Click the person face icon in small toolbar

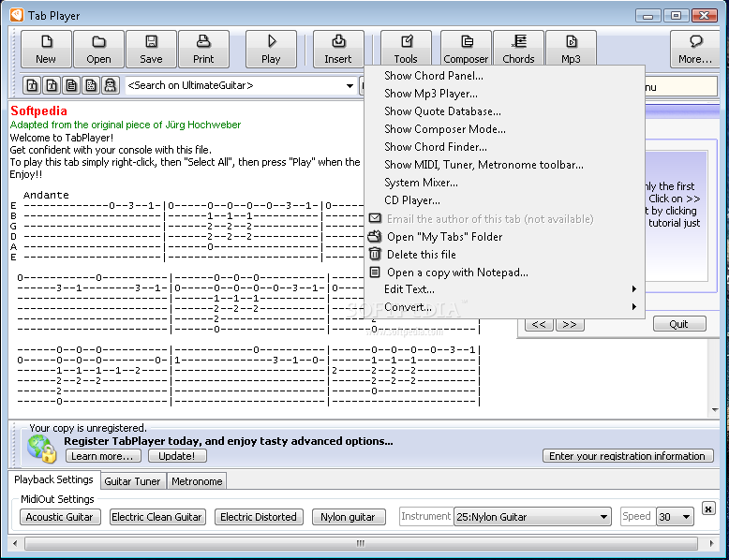[111, 85]
